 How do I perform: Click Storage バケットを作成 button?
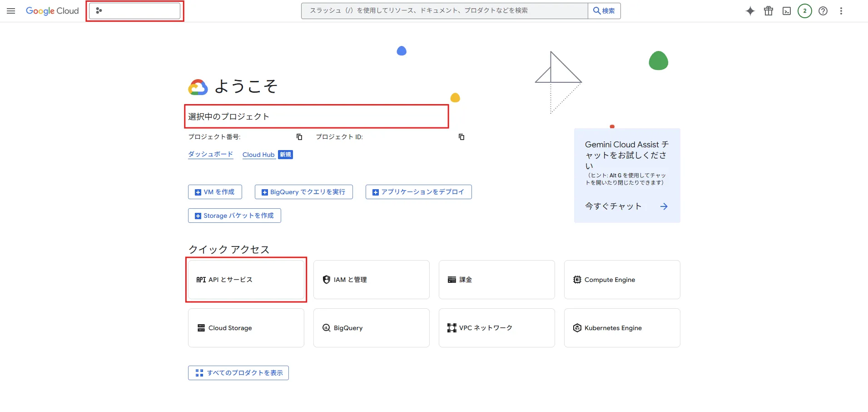[234, 216]
